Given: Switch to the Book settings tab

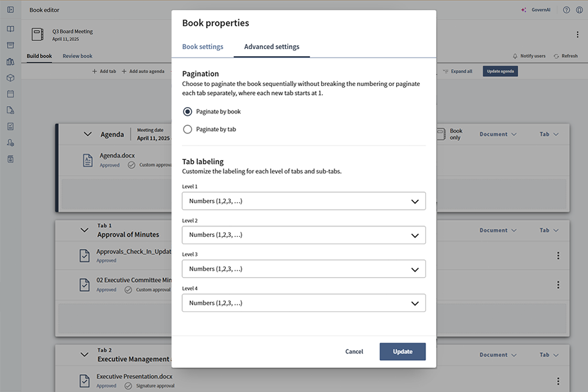Looking at the screenshot, I should pyautogui.click(x=203, y=47).
